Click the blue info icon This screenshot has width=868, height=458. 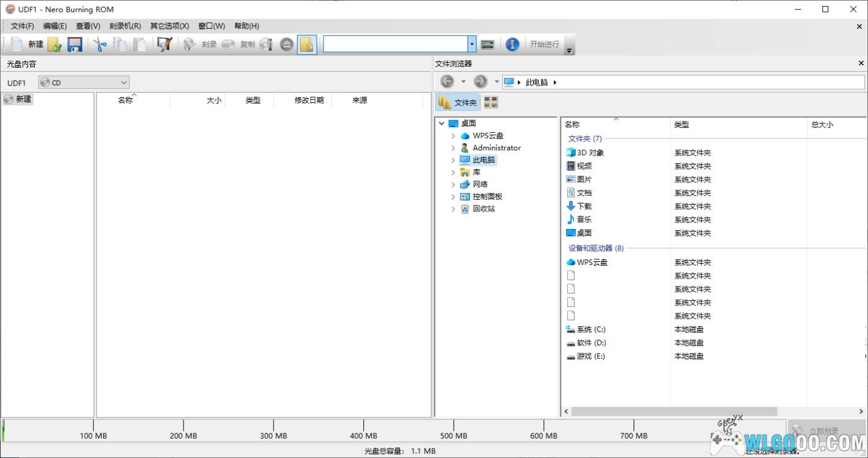[512, 44]
